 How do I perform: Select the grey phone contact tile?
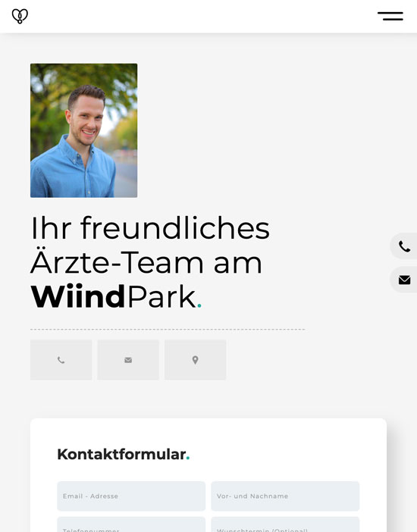pyautogui.click(x=61, y=360)
